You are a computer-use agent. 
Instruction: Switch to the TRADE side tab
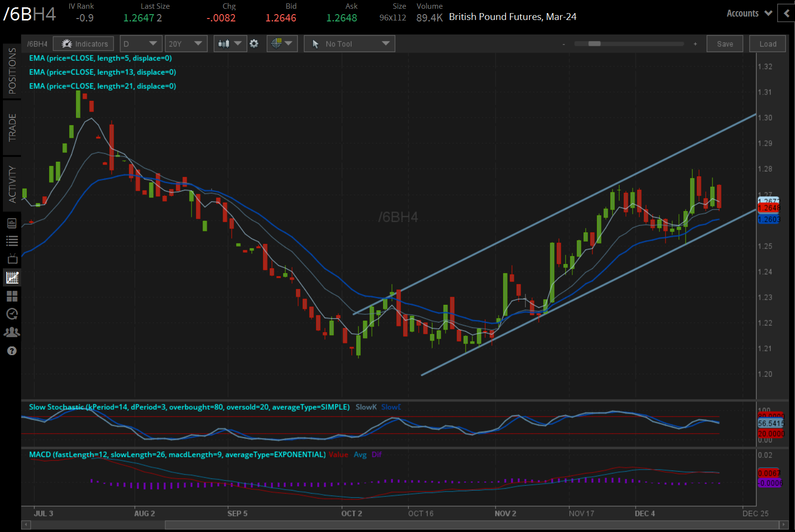click(x=12, y=128)
